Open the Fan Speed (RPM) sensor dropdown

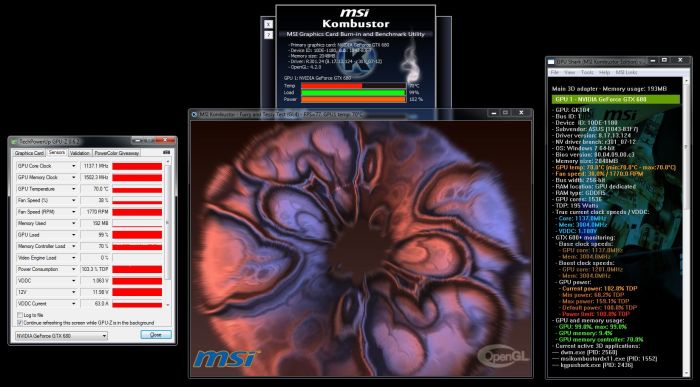click(x=74, y=212)
